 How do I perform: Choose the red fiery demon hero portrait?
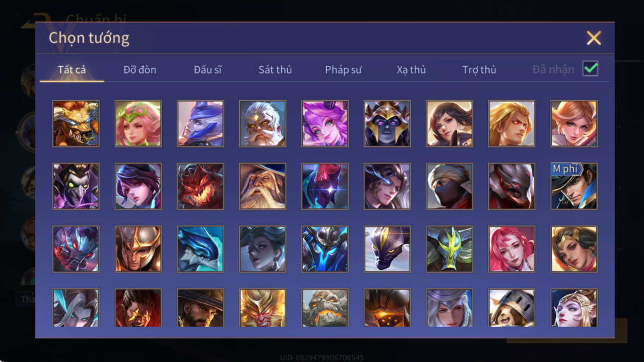click(x=201, y=186)
